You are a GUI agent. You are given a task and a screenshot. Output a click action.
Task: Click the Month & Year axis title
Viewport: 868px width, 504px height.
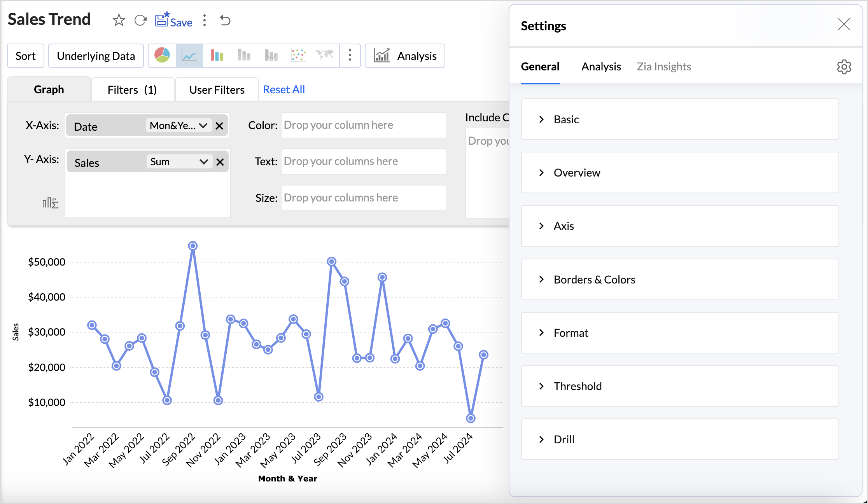288,479
